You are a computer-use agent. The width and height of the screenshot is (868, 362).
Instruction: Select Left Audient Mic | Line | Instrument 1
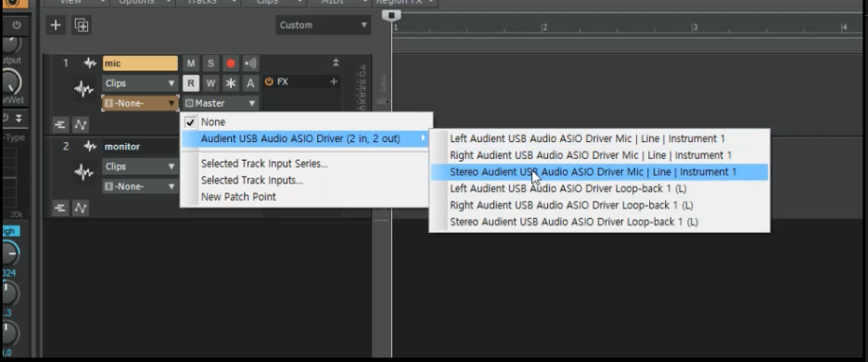tap(599, 138)
